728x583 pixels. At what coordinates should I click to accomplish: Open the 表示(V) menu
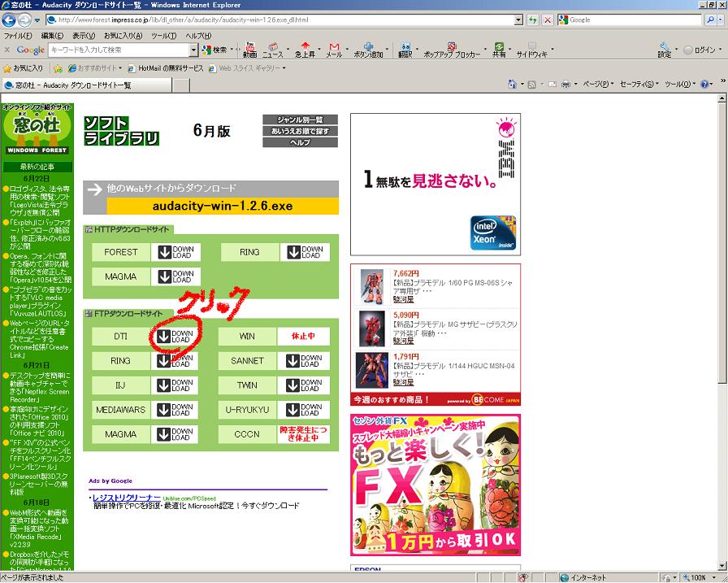tap(84, 36)
